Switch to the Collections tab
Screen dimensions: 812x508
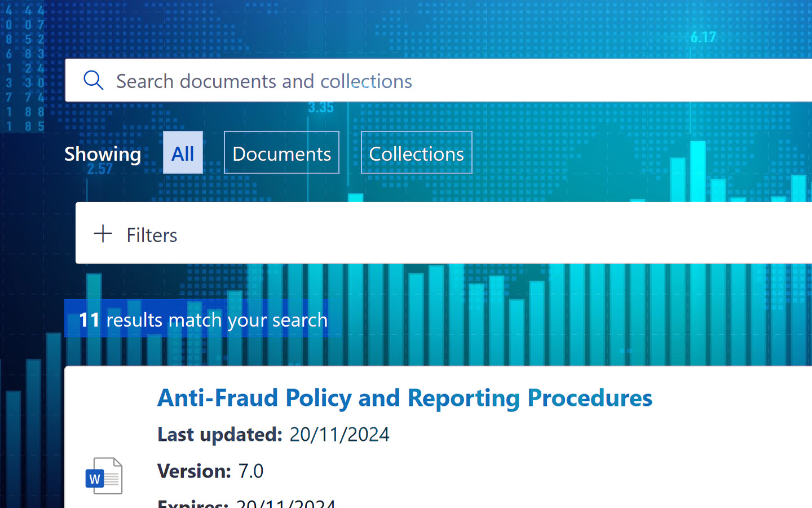click(x=416, y=153)
